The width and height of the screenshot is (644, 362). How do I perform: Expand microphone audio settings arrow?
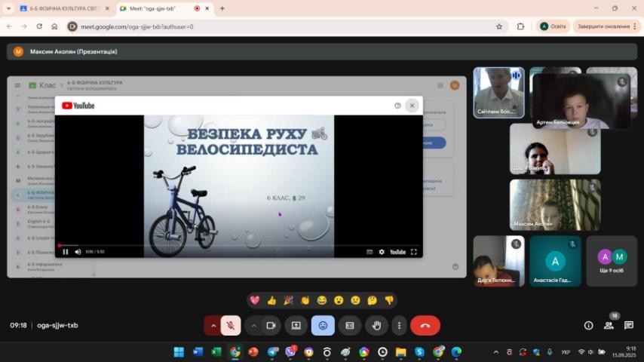[213, 326]
